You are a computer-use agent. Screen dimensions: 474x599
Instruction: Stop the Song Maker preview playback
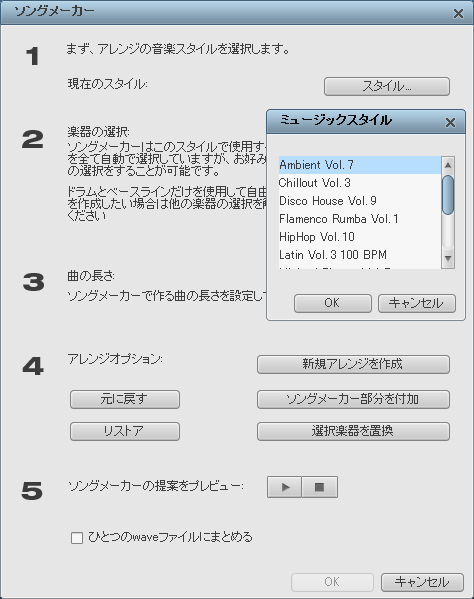(x=320, y=487)
